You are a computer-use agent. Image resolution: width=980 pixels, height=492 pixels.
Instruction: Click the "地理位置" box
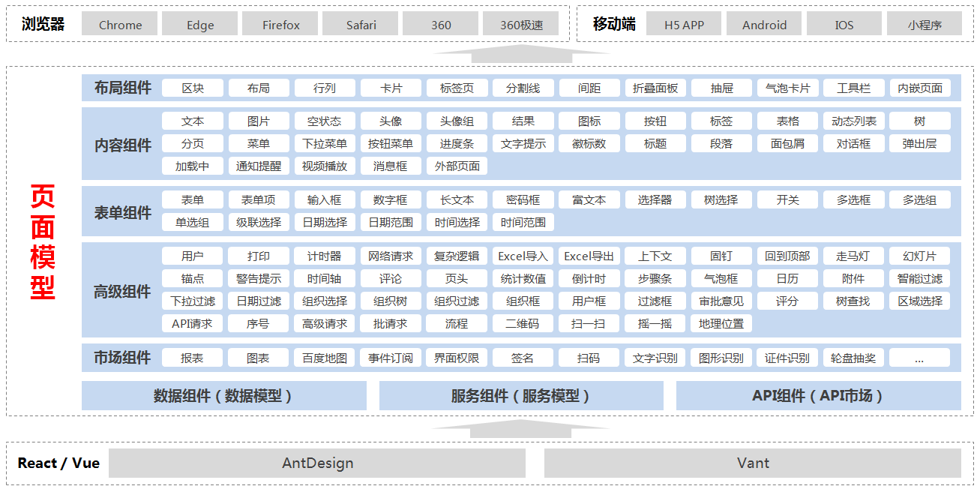721,323
